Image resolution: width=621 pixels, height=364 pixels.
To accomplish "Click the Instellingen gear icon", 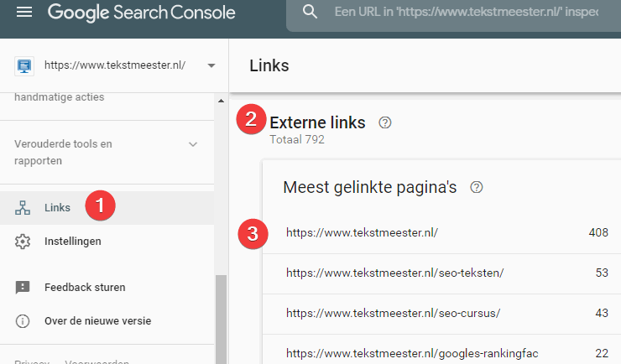I will 23,242.
